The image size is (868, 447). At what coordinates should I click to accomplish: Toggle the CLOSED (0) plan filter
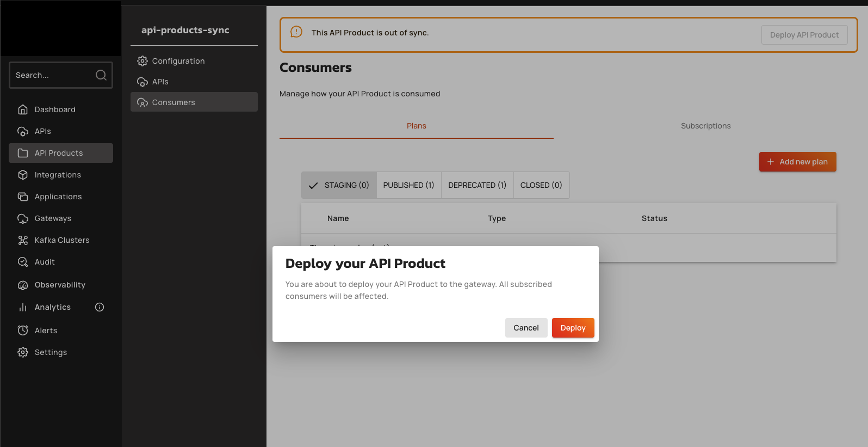pyautogui.click(x=541, y=185)
